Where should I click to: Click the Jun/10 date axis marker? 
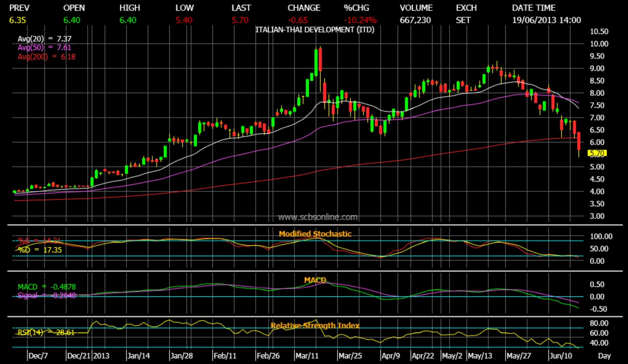point(561,356)
